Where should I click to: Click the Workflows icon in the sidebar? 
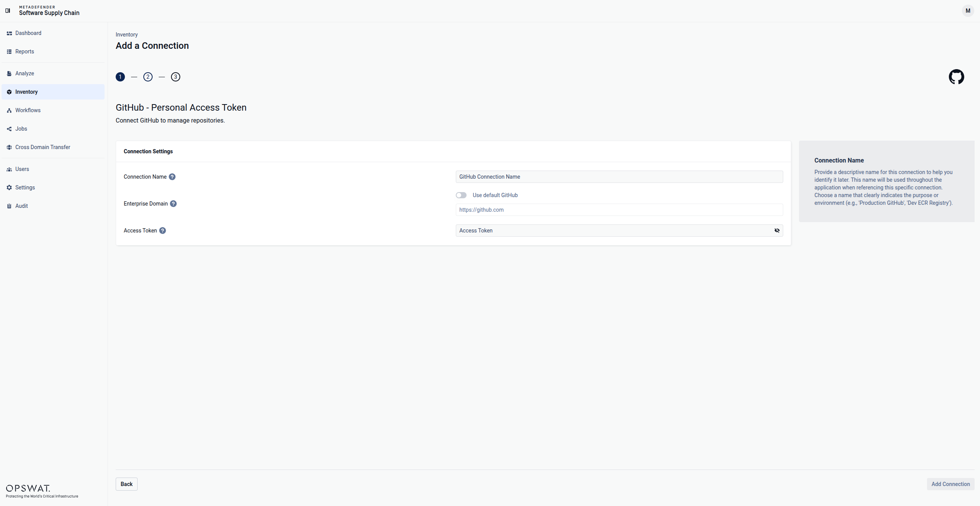point(9,111)
